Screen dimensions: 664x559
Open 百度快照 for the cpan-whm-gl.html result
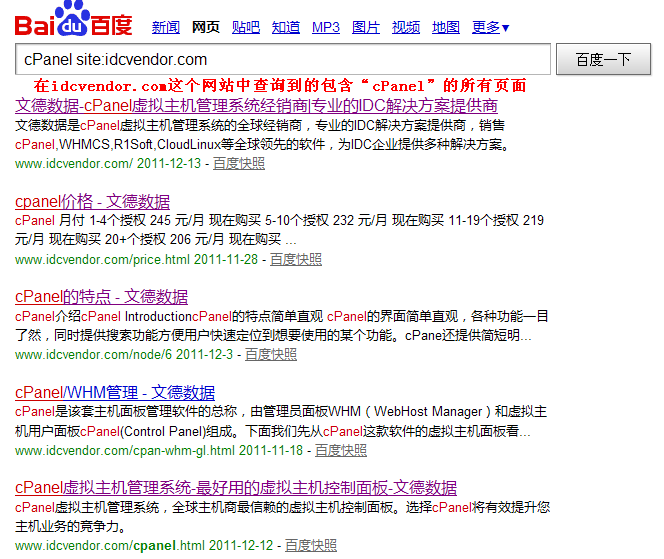(341, 450)
